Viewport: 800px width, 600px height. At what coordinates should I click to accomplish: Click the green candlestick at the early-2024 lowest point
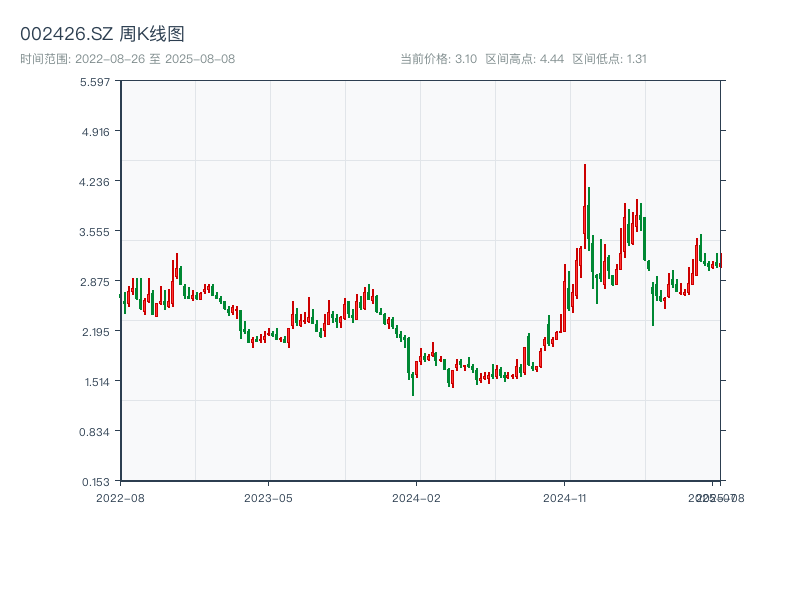pos(413,384)
